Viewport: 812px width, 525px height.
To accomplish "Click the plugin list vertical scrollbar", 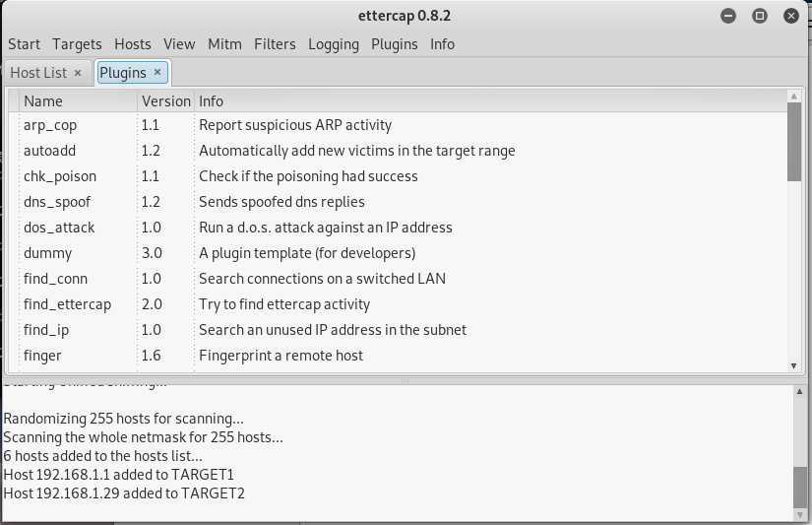I will (794, 142).
